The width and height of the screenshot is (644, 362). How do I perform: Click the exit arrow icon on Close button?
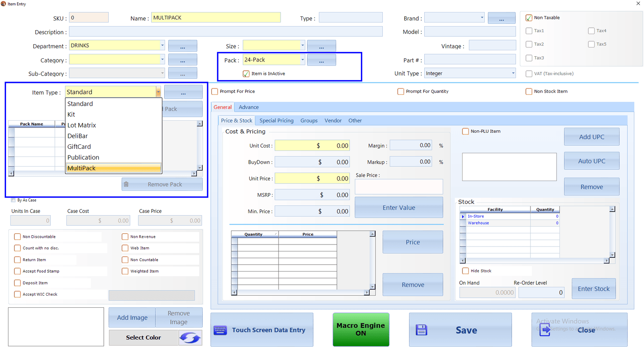(545, 330)
